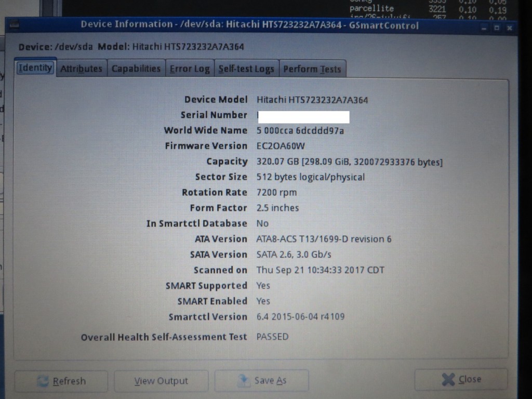Click the Model: Hitachi HTS723232A7A364 header text
Image resolution: width=532 pixels, height=399 pixels.
(x=171, y=46)
